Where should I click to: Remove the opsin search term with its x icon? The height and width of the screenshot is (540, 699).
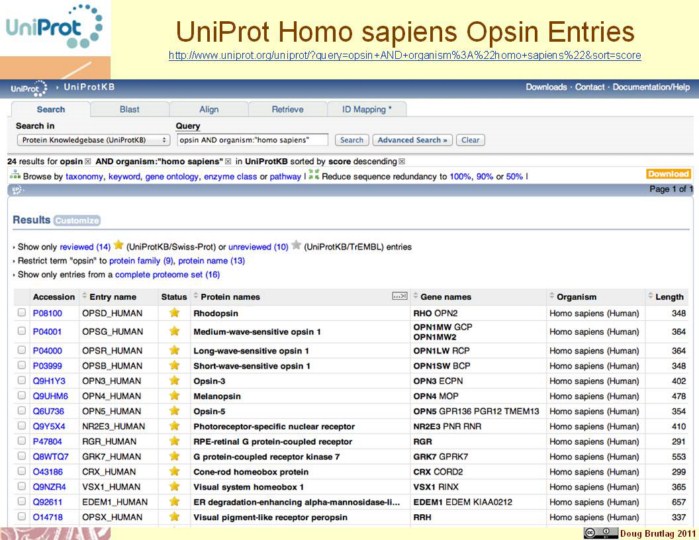(x=87, y=160)
